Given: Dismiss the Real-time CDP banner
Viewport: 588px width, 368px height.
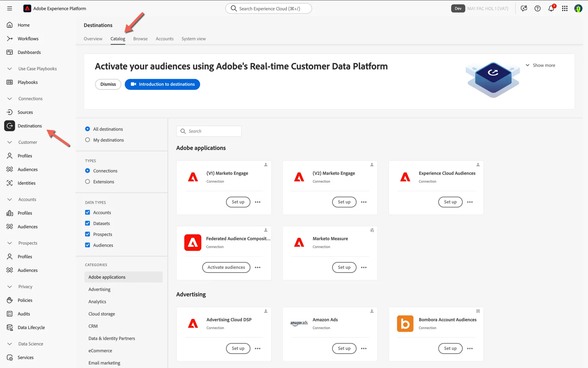Looking at the screenshot, I should [108, 84].
